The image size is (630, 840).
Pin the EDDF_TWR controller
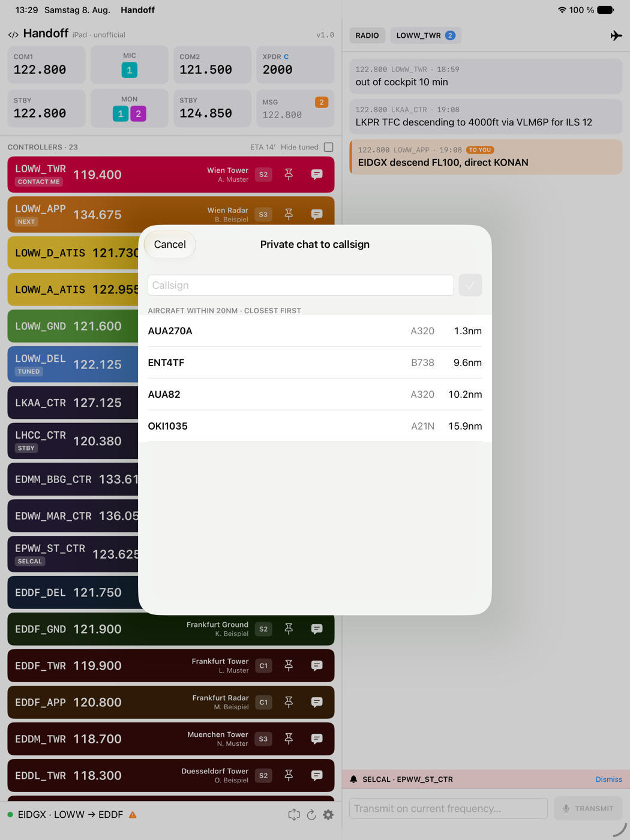[x=289, y=665]
